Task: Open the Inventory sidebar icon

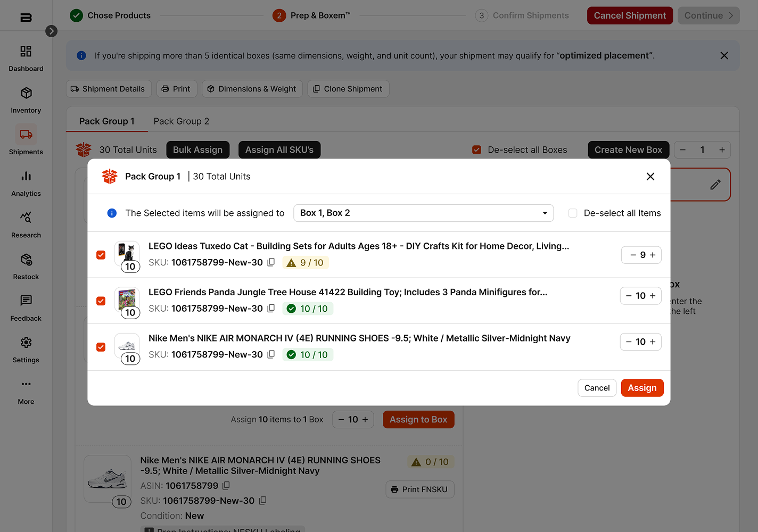Action: (26, 93)
